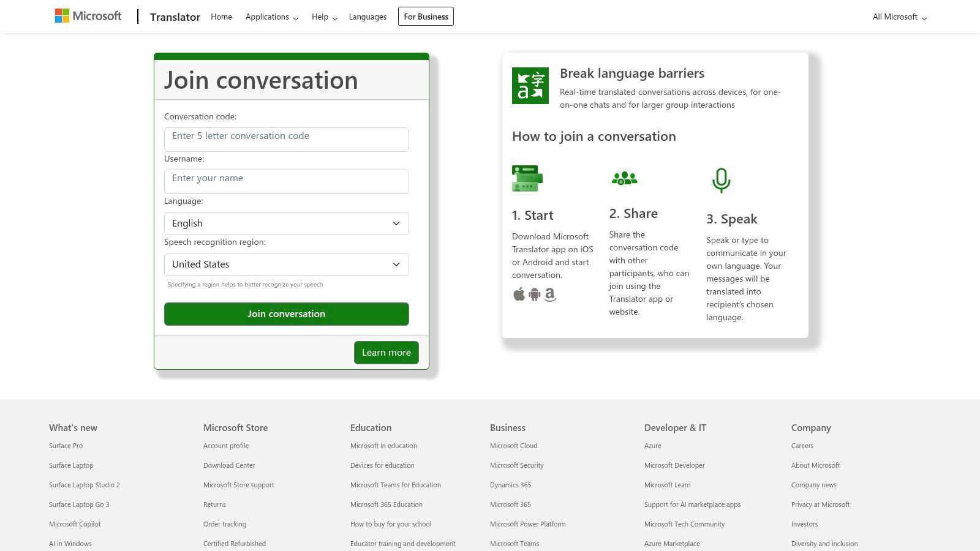Open Order tracking footer link

point(225,524)
